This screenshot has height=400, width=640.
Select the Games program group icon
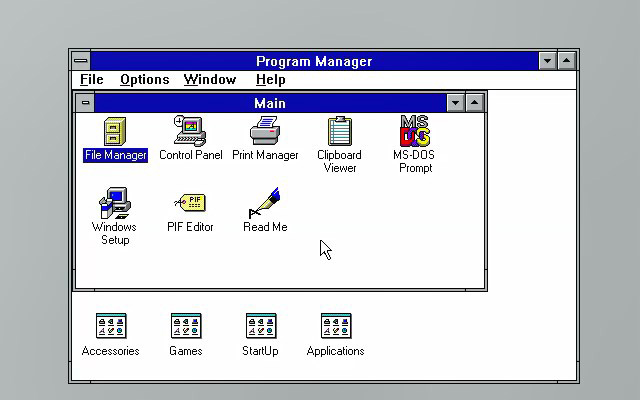click(186, 327)
